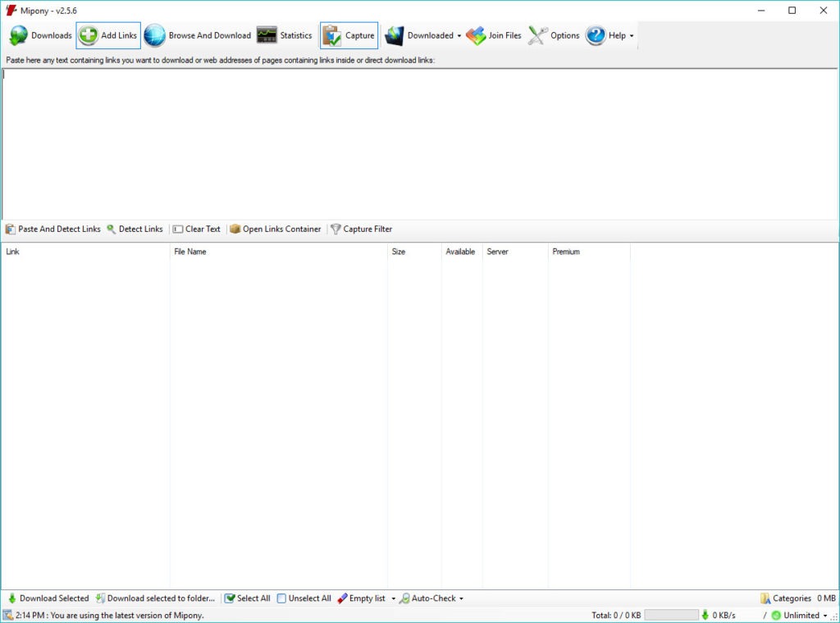
Task: Open the Auto-Check dropdown arrow
Action: point(461,598)
